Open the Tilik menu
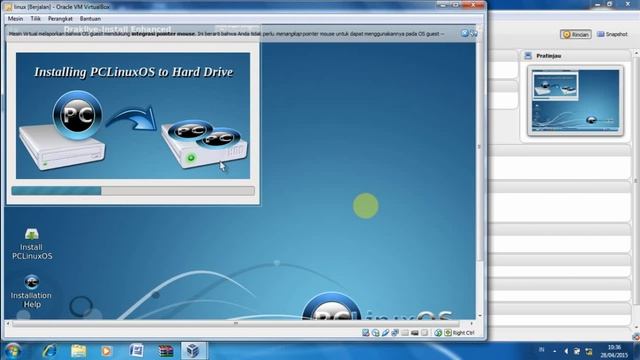640x360 pixels. coord(36,19)
